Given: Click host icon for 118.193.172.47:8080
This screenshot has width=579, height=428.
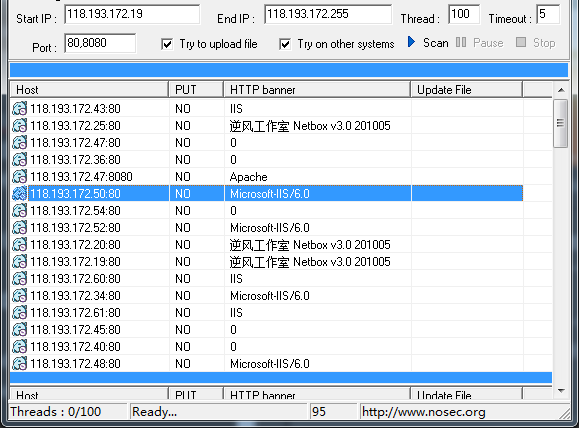Looking at the screenshot, I should 20,177.
